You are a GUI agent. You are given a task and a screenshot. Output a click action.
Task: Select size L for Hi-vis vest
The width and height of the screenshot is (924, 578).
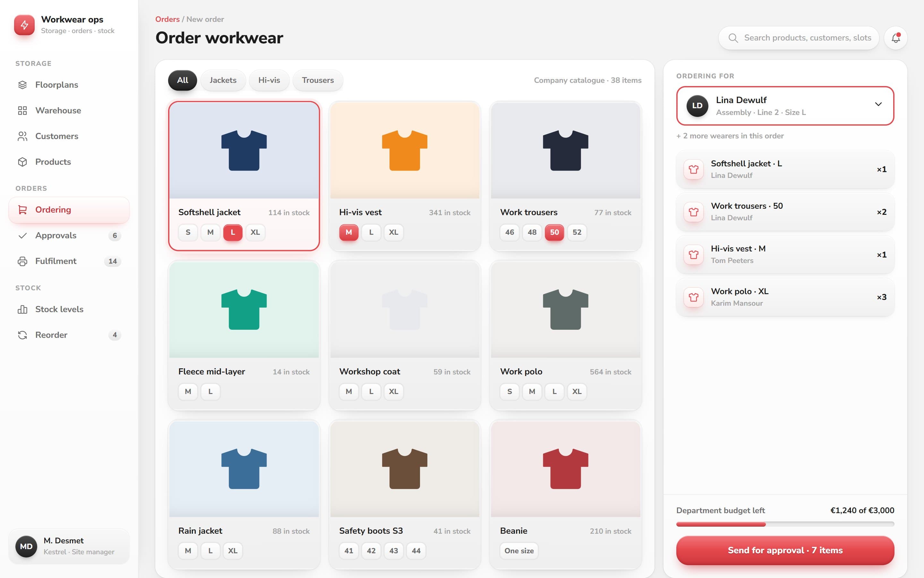371,232
